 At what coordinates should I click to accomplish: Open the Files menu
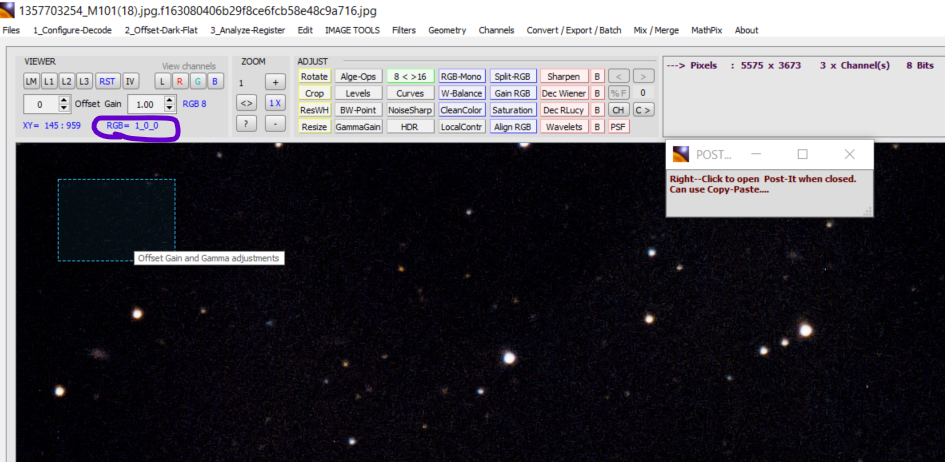click(x=11, y=30)
